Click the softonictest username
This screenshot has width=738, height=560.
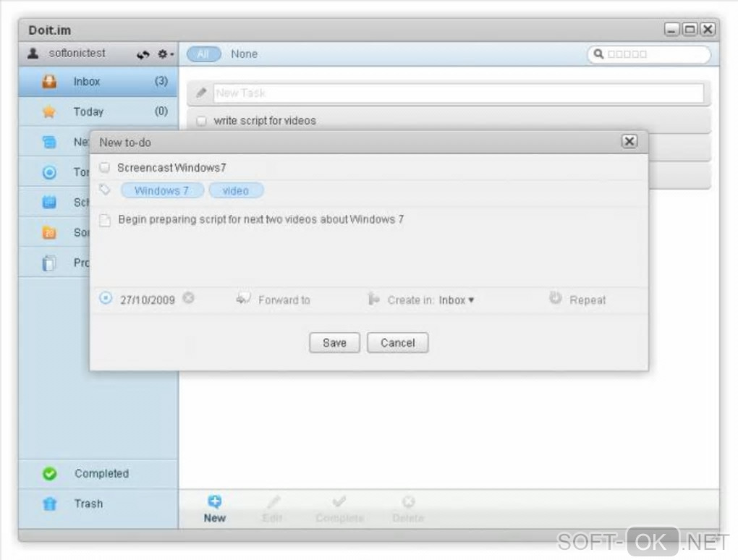click(x=77, y=53)
